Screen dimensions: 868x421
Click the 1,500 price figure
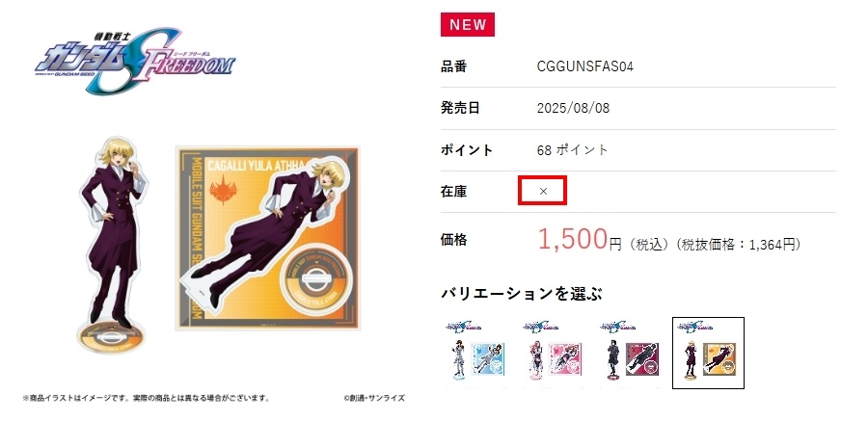[573, 240]
